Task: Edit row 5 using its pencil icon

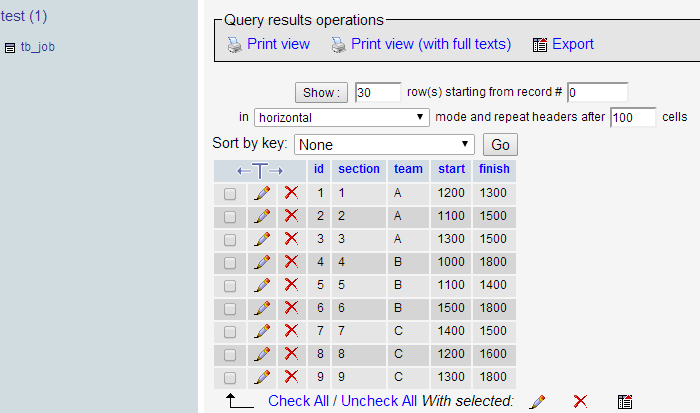Action: tap(262, 285)
